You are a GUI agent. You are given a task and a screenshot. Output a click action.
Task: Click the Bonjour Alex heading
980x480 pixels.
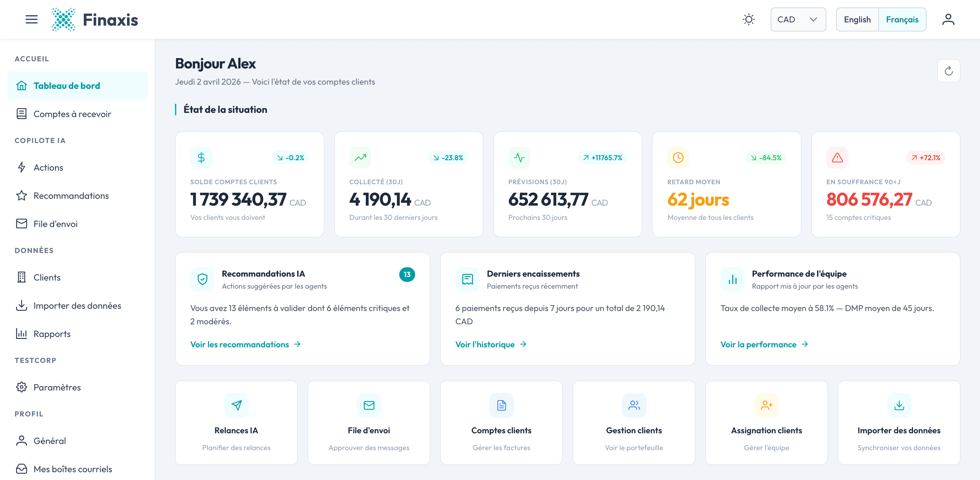[215, 64]
